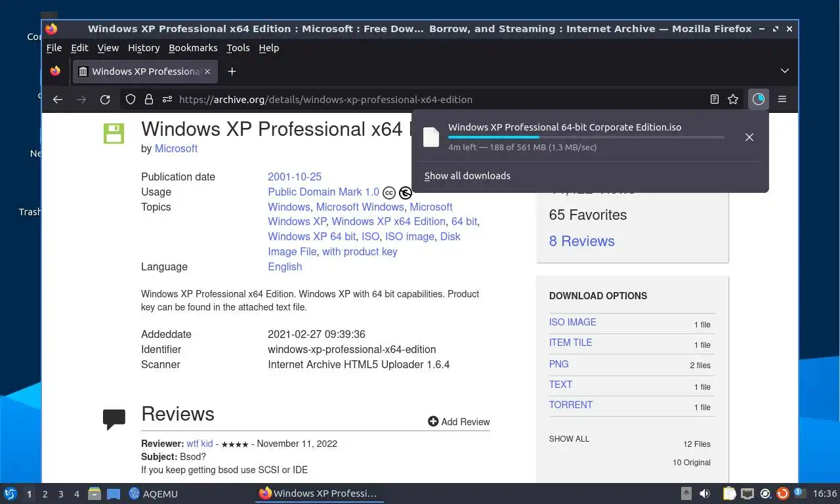The width and height of the screenshot is (840, 504).
Task: Click the 8 Reviews link
Action: (x=582, y=241)
